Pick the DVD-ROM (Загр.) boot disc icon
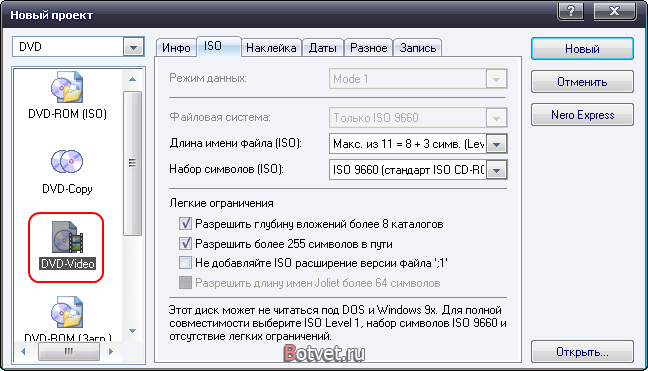 67,312
